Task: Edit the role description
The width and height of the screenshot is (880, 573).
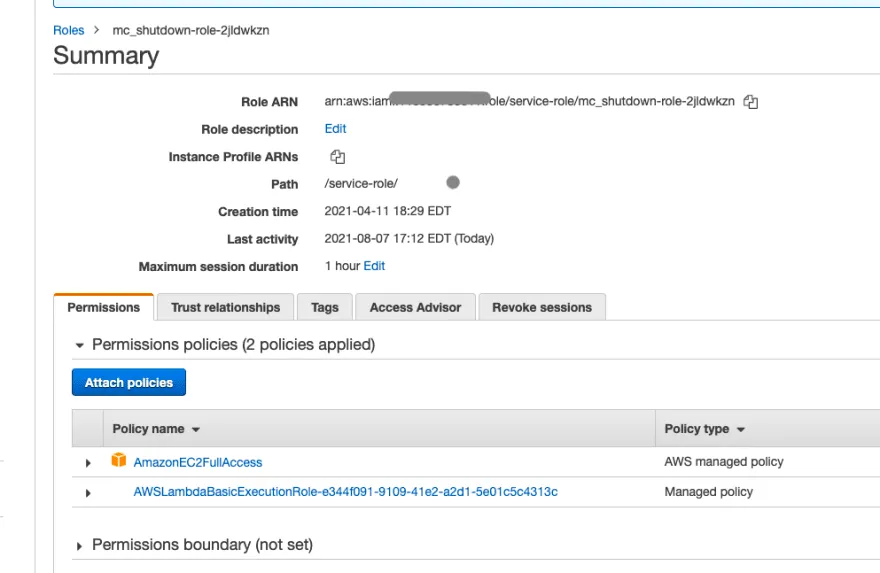Action: 335,129
